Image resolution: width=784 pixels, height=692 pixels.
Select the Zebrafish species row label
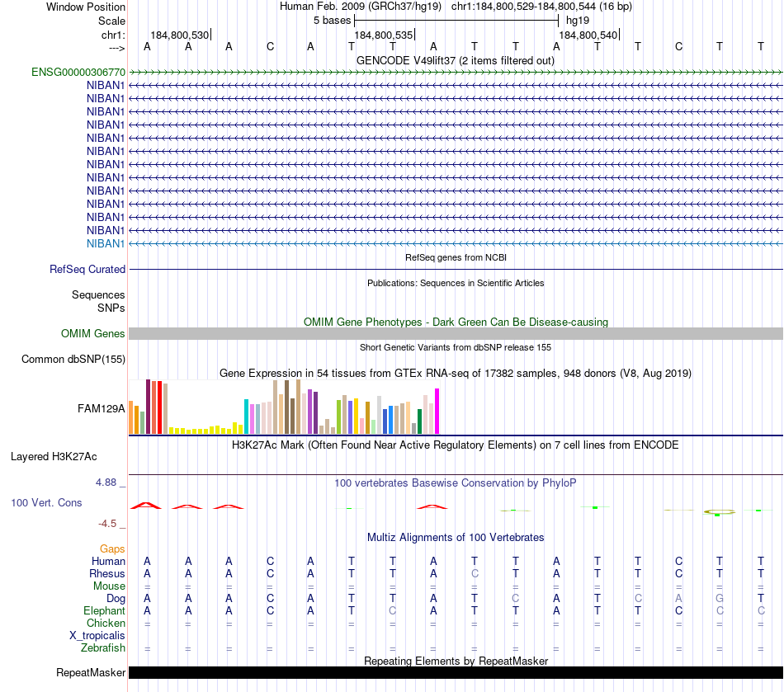point(103,648)
